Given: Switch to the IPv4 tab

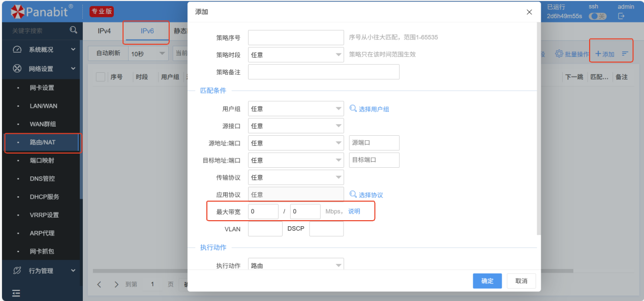Looking at the screenshot, I should [104, 31].
